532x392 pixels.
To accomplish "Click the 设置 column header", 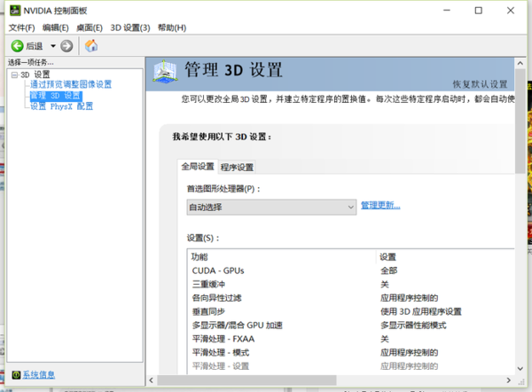I will (387, 257).
